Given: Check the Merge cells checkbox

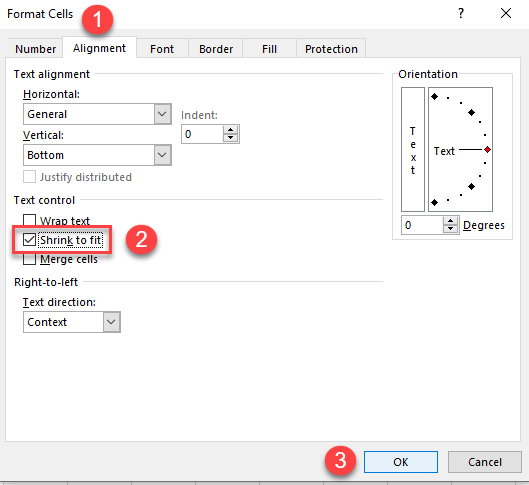Looking at the screenshot, I should (x=29, y=259).
